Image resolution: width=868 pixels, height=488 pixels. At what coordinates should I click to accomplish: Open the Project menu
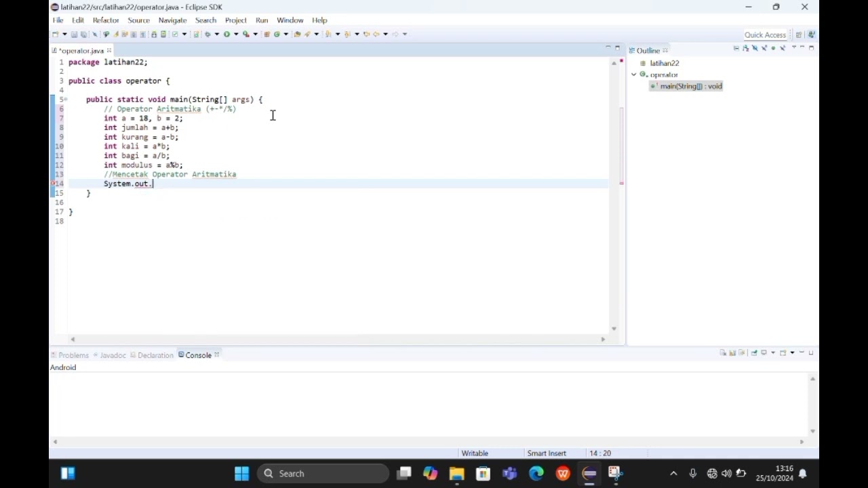coord(236,20)
